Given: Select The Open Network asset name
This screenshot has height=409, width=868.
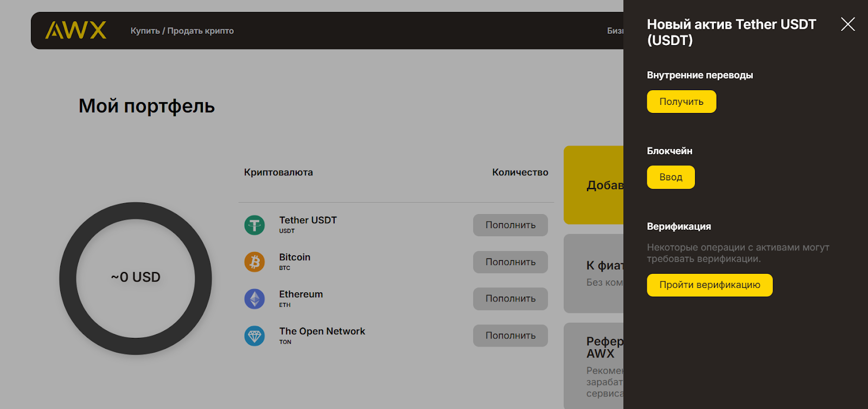Looking at the screenshot, I should [x=322, y=331].
